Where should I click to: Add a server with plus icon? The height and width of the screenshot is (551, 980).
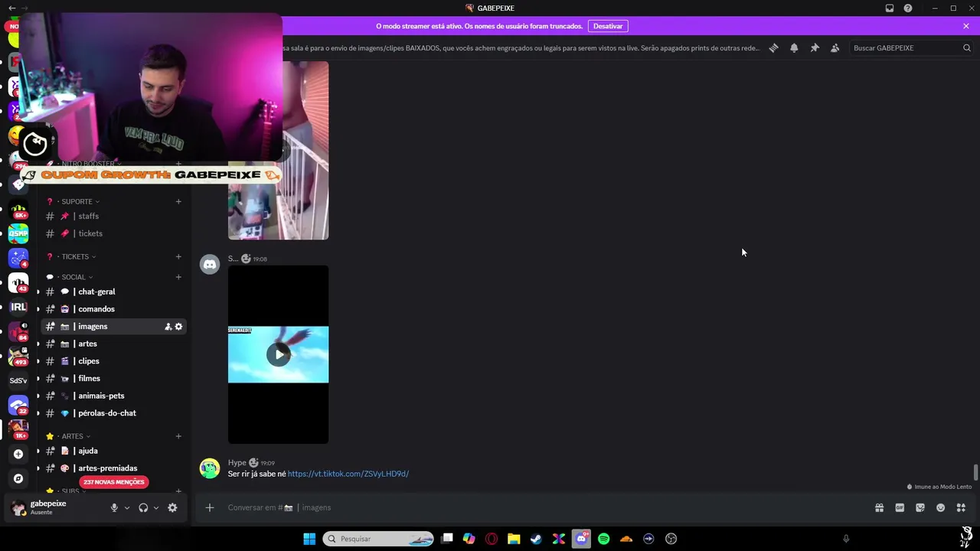click(x=18, y=454)
